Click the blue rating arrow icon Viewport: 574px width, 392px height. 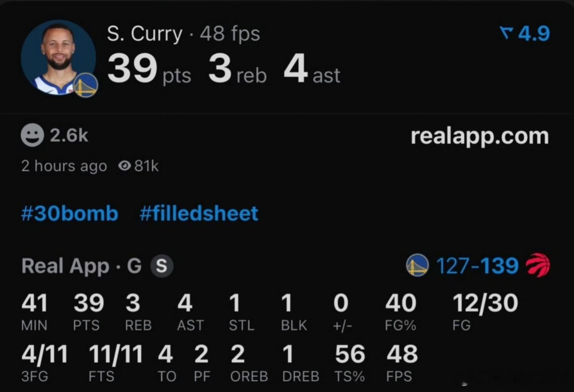click(x=506, y=33)
